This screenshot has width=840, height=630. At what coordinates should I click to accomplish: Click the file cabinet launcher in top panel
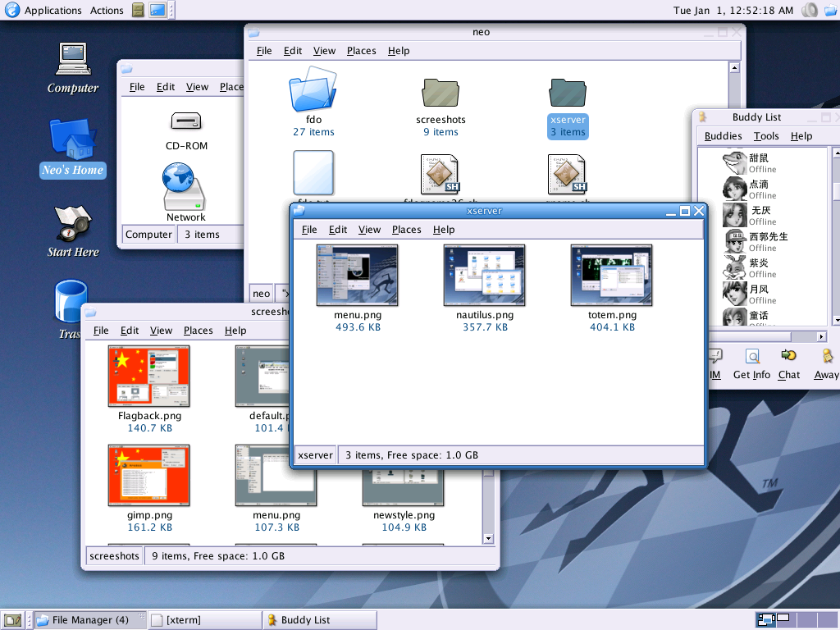click(x=138, y=10)
